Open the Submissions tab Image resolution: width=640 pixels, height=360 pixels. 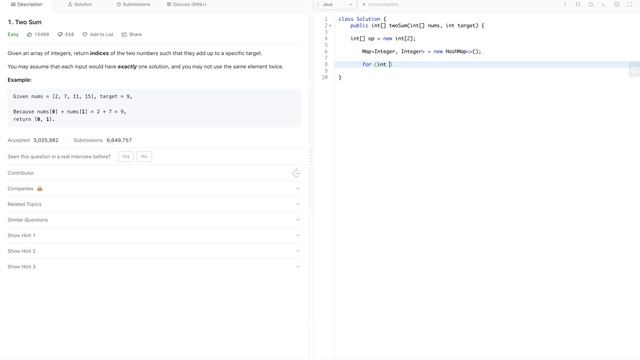tap(133, 4)
